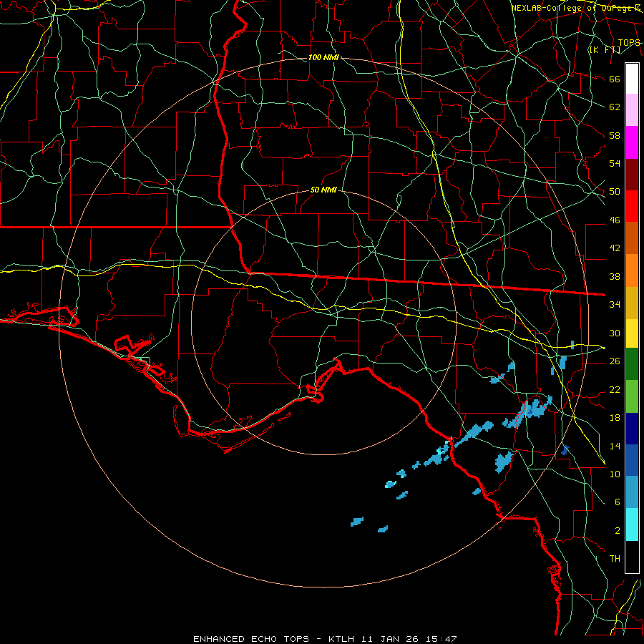This screenshot has height=644, width=644.
Task: Select the navy blue swatch on the scale
Action: (632, 429)
